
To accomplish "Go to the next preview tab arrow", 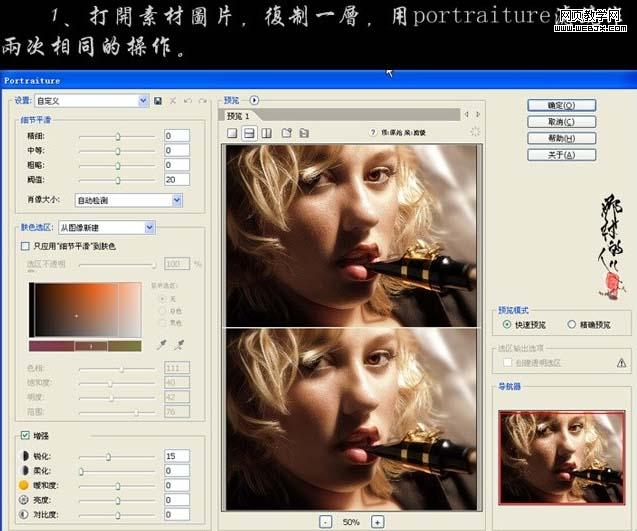I will tap(478, 115).
